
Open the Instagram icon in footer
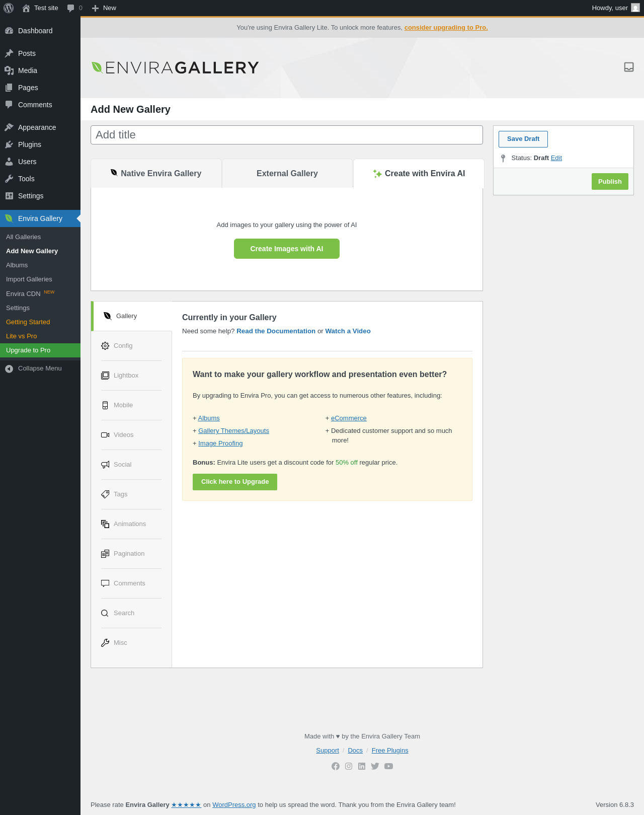coord(349,766)
